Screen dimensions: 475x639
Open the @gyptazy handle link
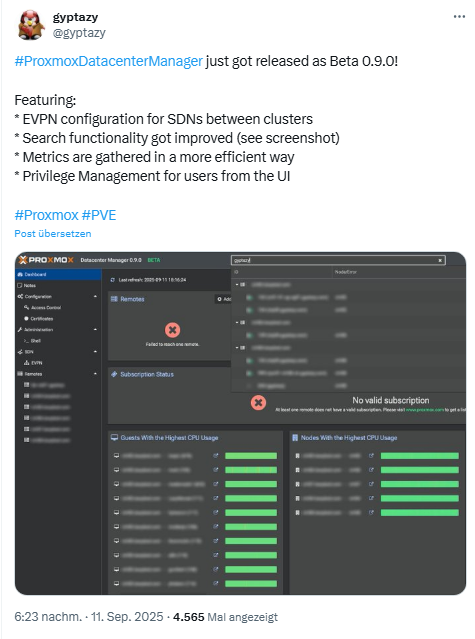[x=79, y=33]
